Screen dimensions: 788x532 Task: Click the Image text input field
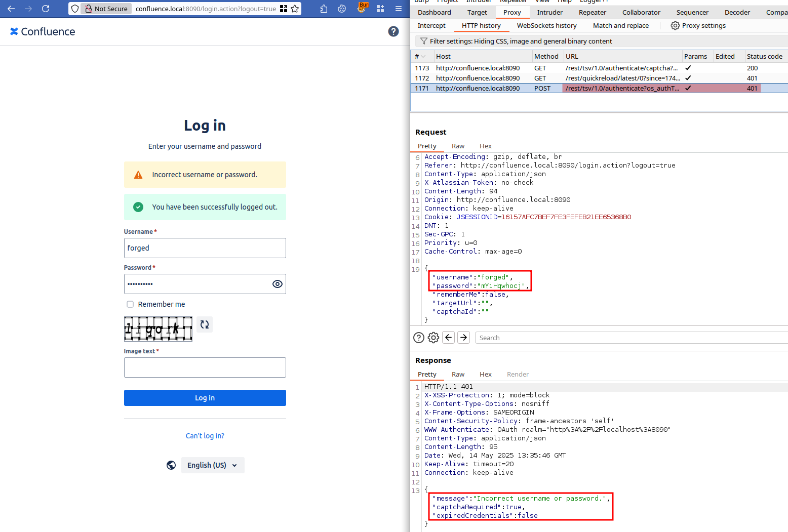click(205, 367)
